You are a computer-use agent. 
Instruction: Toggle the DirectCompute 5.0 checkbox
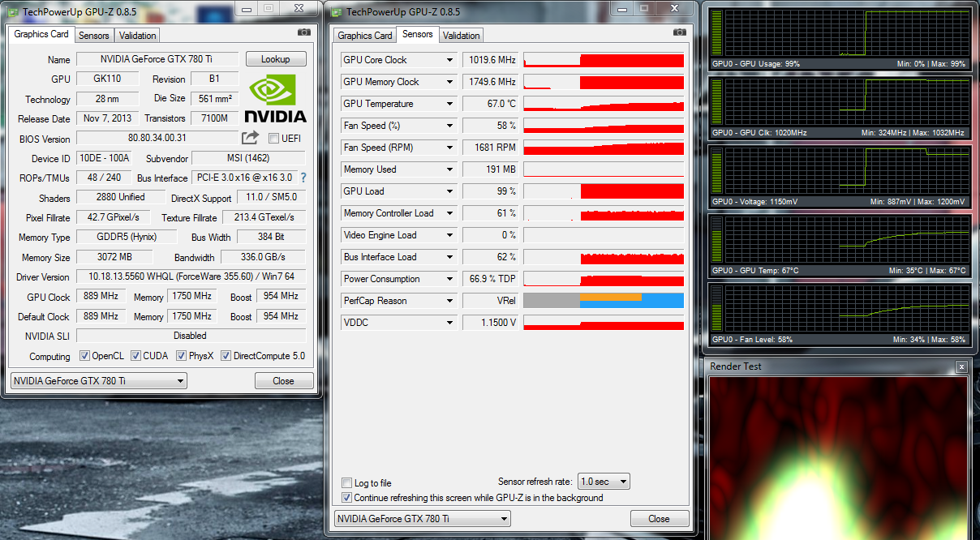coord(226,356)
